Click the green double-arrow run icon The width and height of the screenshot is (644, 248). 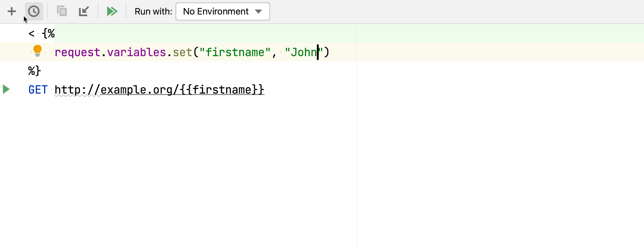pos(112,11)
